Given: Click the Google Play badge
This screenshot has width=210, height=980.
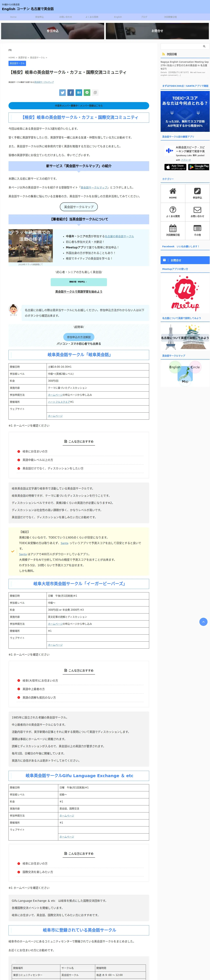Looking at the screenshot, I should click(x=199, y=167).
